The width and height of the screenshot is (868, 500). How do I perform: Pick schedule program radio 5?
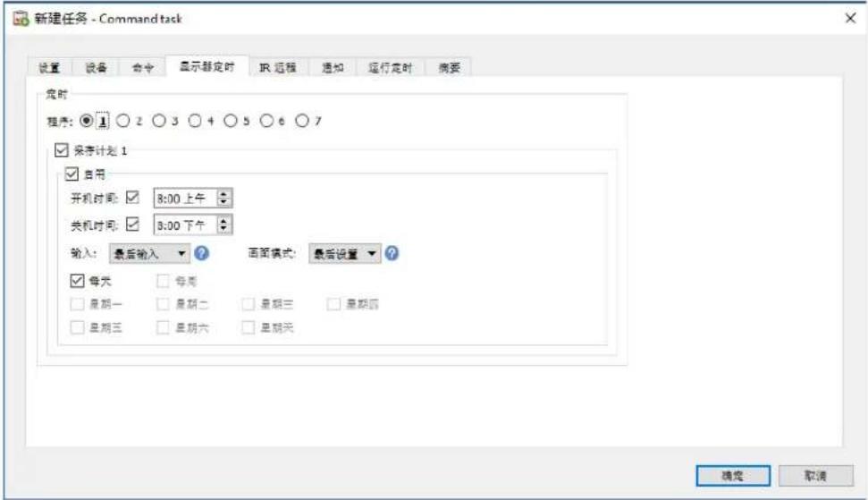coord(231,121)
